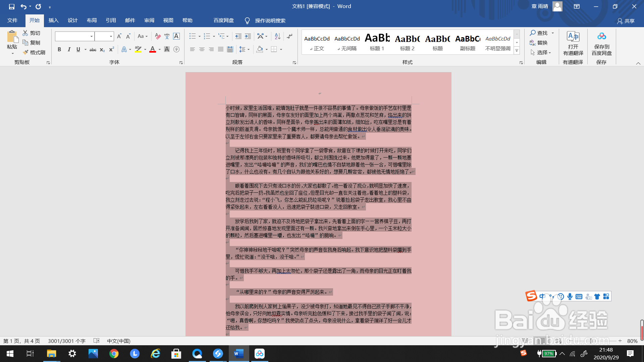The width and height of the screenshot is (644, 362).
Task: Click the 替换 (Replace) button
Action: coord(539,43)
